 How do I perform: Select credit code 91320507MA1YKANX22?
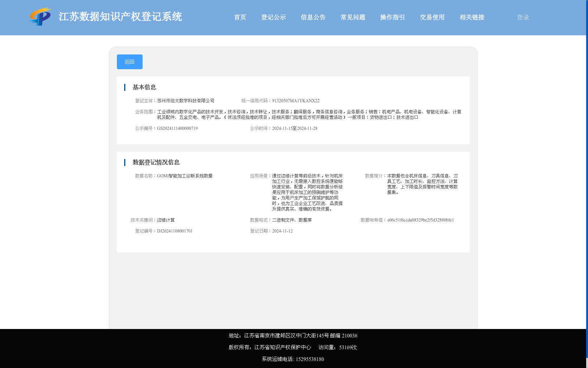296,101
